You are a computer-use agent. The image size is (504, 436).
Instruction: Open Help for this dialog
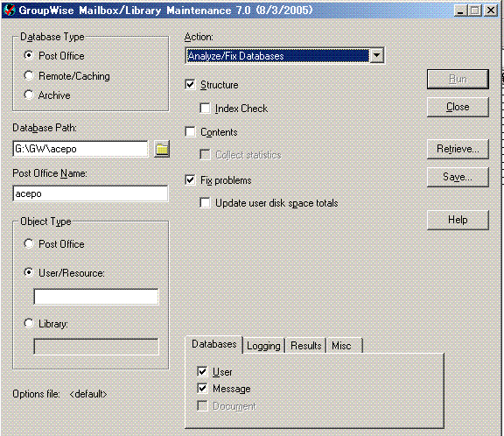tap(458, 220)
